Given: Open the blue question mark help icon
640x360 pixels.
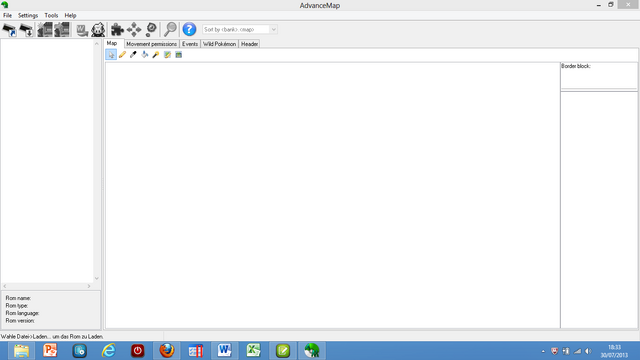Looking at the screenshot, I should pyautogui.click(x=189, y=29).
